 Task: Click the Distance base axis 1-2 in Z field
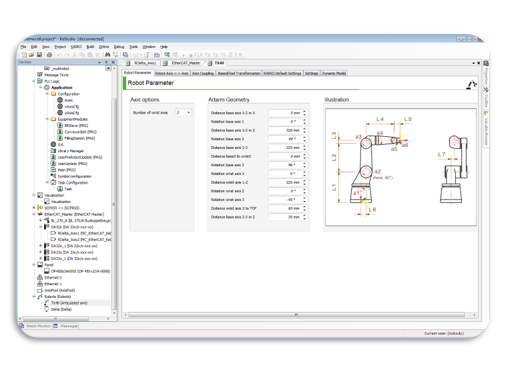tap(285, 130)
